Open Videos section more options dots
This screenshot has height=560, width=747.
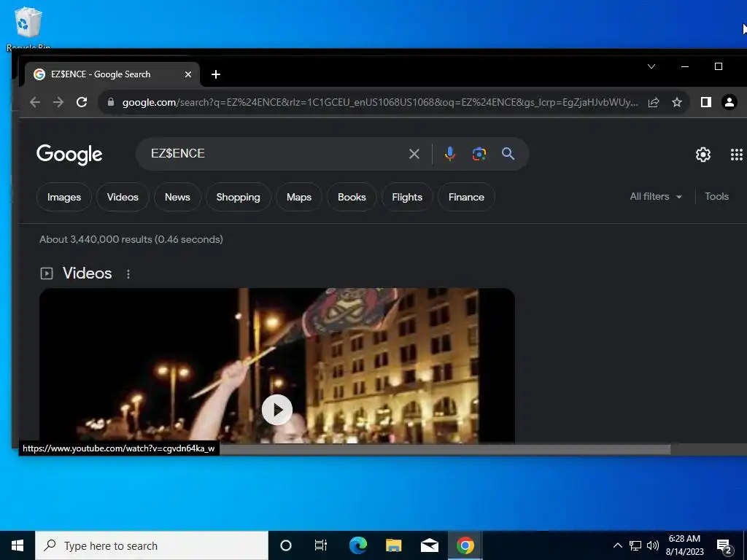(128, 274)
